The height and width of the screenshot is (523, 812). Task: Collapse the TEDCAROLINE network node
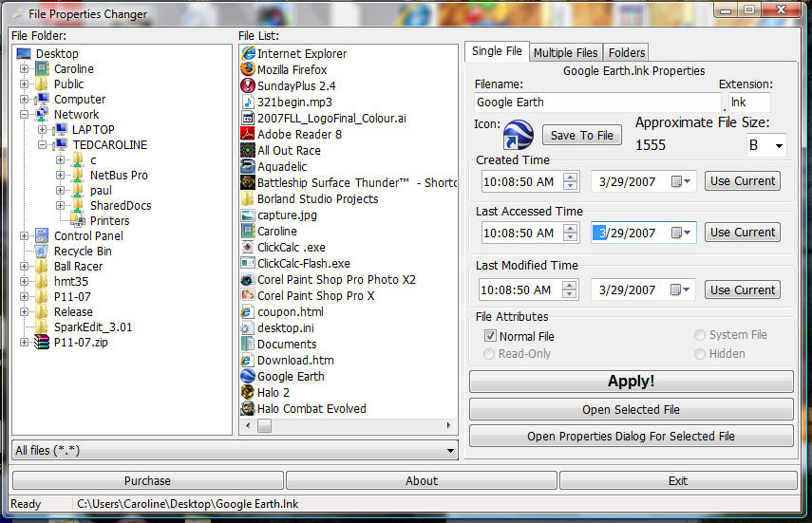coord(43,144)
